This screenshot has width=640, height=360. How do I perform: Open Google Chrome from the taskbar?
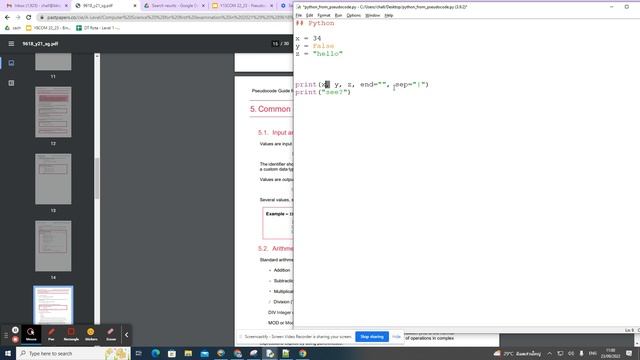point(302,353)
